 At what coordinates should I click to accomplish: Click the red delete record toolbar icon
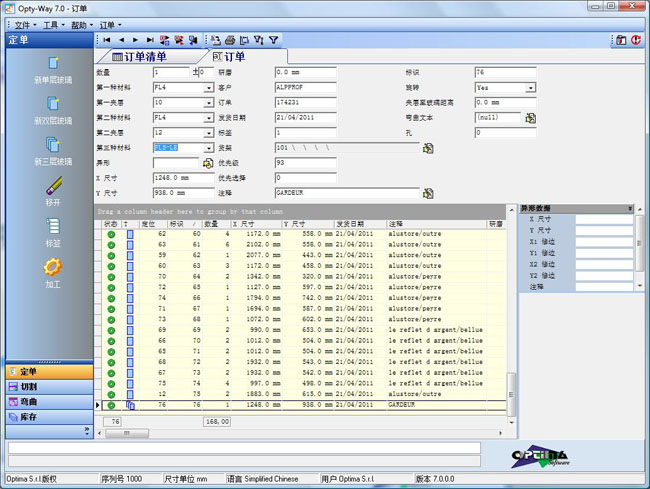[x=179, y=40]
